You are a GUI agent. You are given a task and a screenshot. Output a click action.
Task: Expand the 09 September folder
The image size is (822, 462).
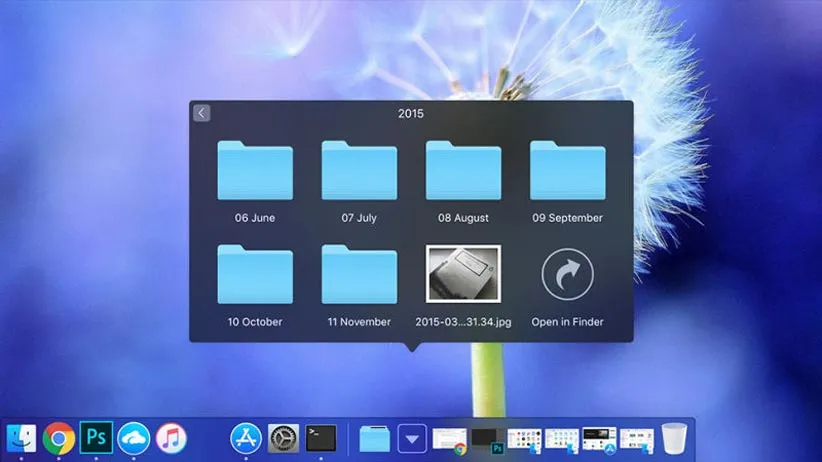click(567, 172)
